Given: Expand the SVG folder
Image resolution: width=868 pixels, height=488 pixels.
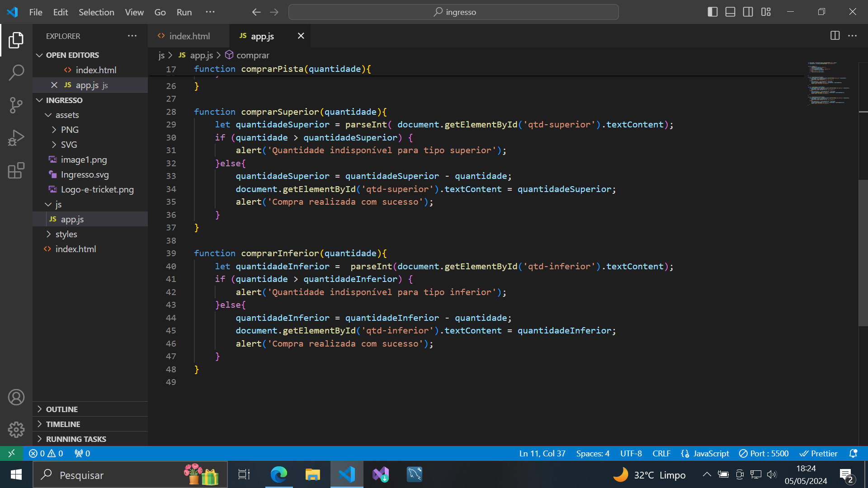Looking at the screenshot, I should pos(90,145).
